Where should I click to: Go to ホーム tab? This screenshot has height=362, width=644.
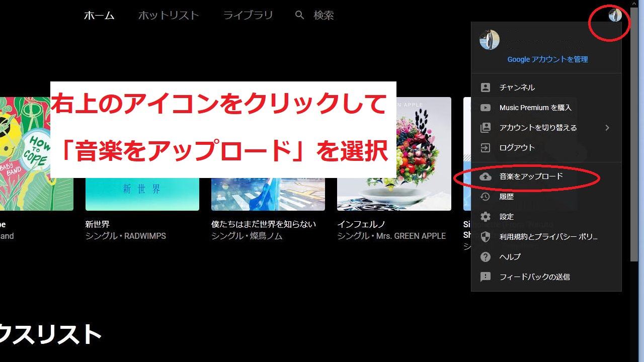99,16
